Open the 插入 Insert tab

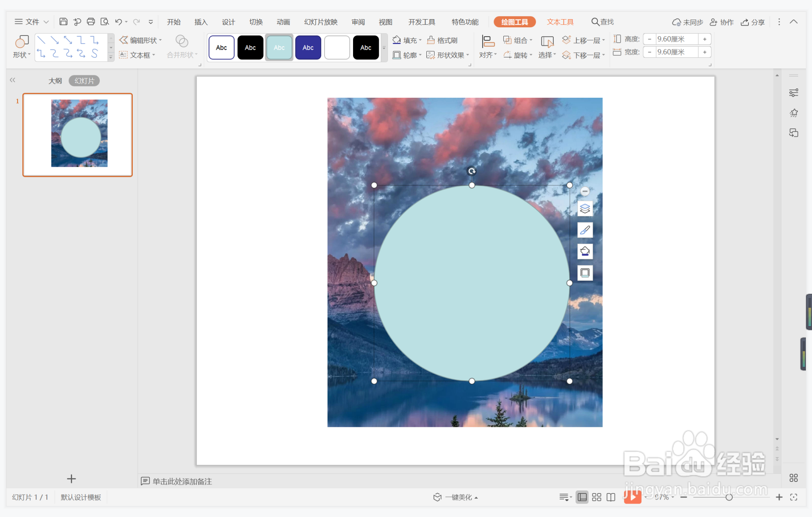click(x=201, y=22)
